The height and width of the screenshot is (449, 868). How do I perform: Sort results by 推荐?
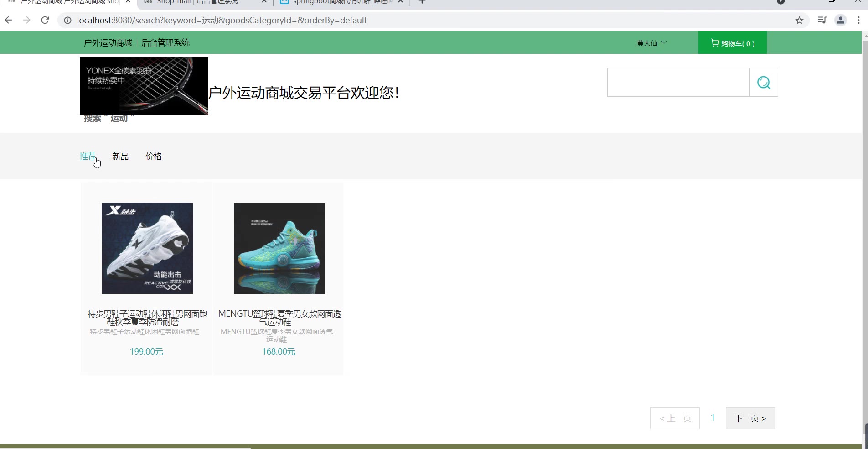pos(88,157)
